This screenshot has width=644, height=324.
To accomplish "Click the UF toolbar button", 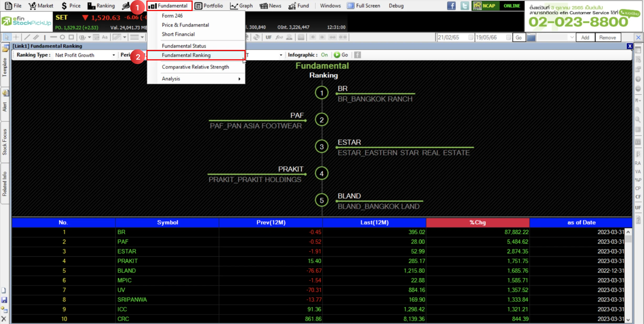I will click(268, 37).
